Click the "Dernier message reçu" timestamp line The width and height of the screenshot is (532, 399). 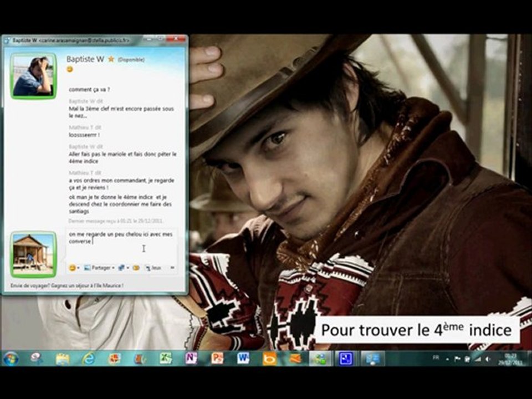[x=116, y=221]
